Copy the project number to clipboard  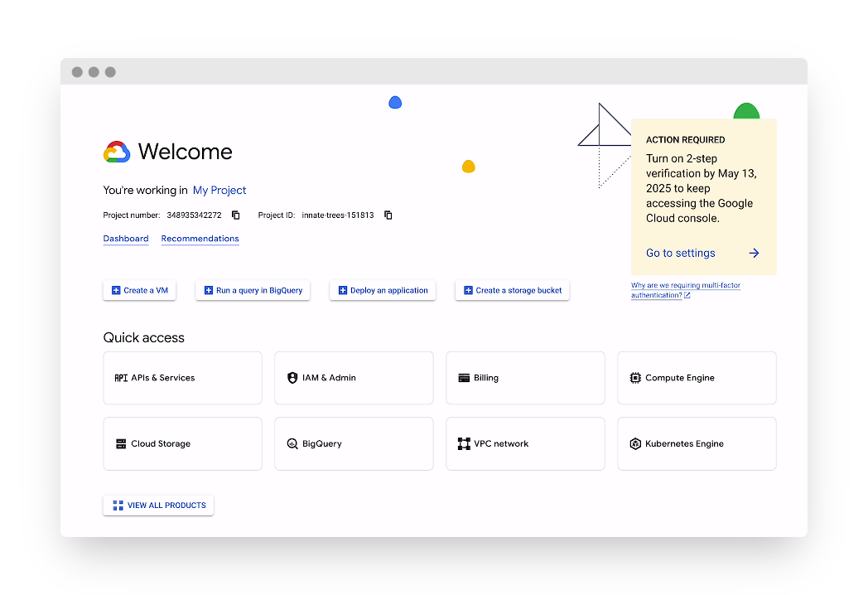click(x=236, y=215)
